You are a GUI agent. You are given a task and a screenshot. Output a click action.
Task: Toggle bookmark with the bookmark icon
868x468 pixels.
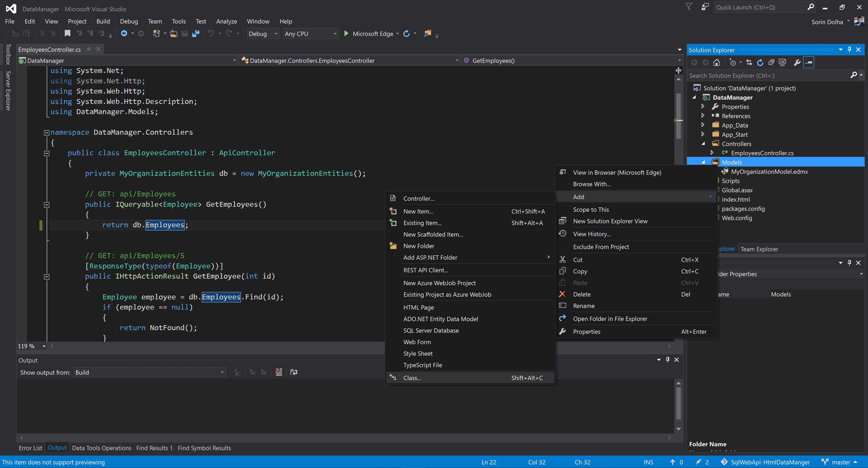(x=67, y=33)
